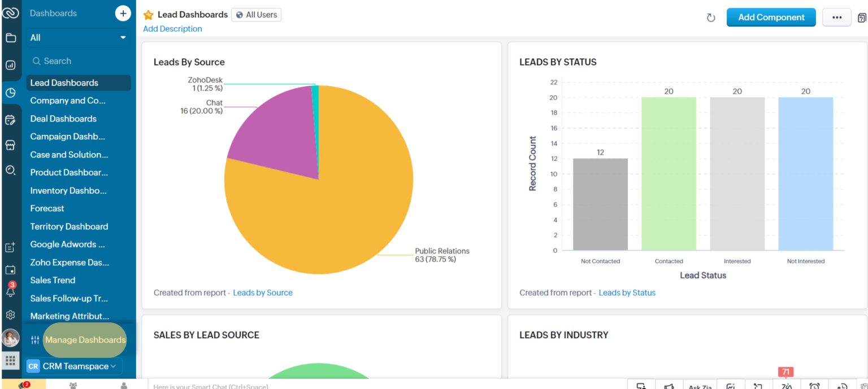Click the Manage Dashboards button
The width and height of the screenshot is (868, 389).
point(85,340)
